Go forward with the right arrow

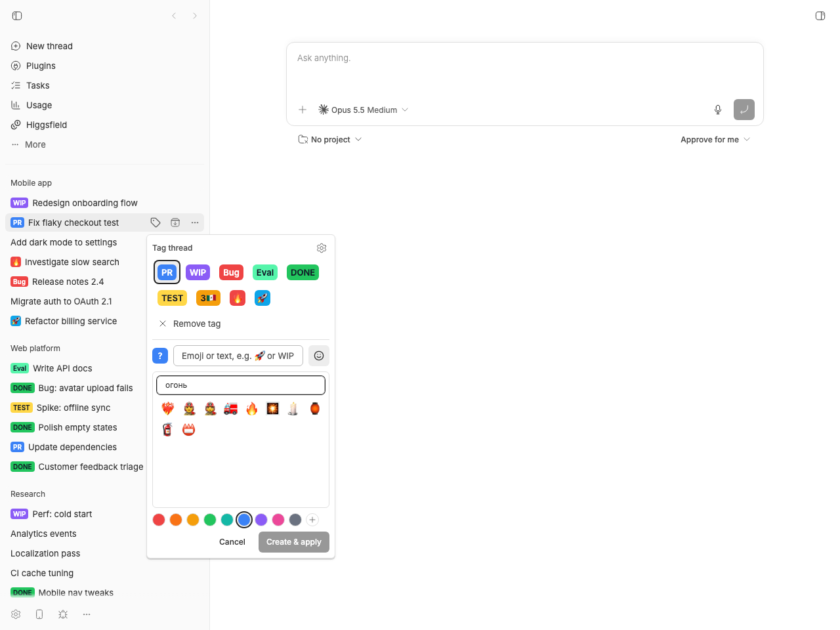[x=195, y=16]
